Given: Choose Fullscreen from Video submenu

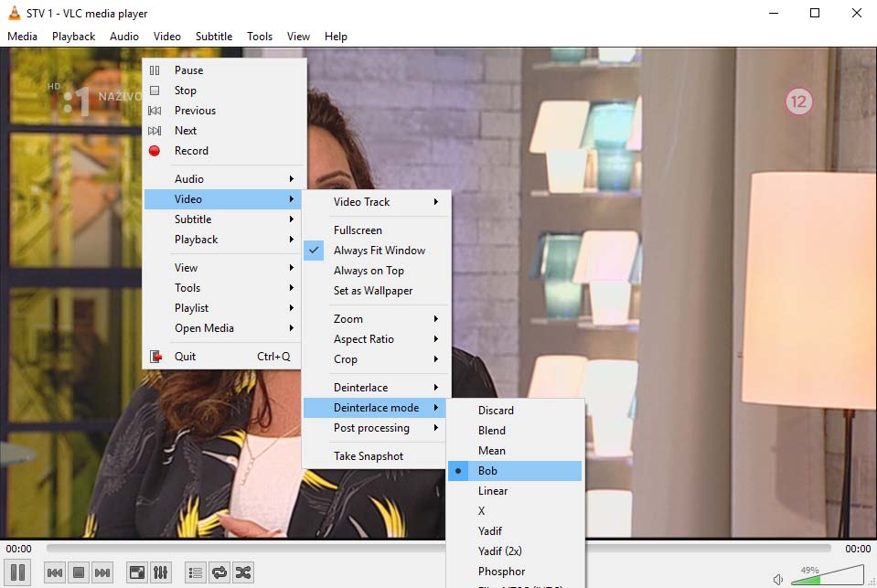Looking at the screenshot, I should click(x=374, y=230).
